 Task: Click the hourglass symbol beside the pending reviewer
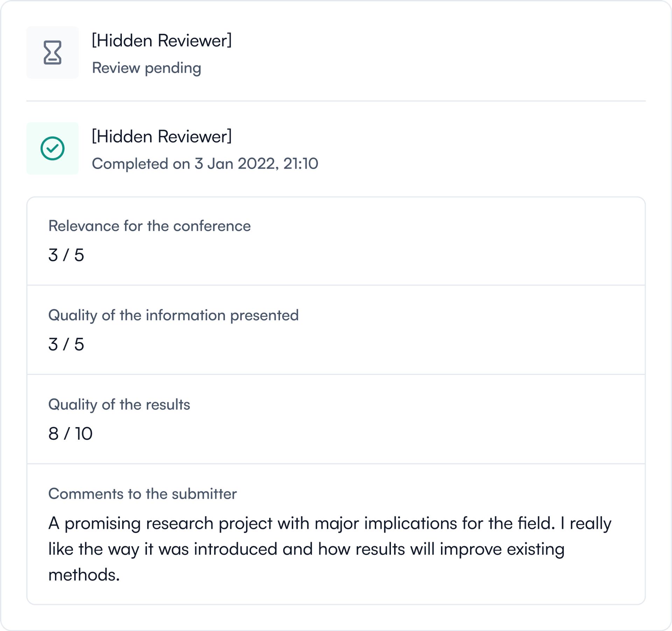52,52
